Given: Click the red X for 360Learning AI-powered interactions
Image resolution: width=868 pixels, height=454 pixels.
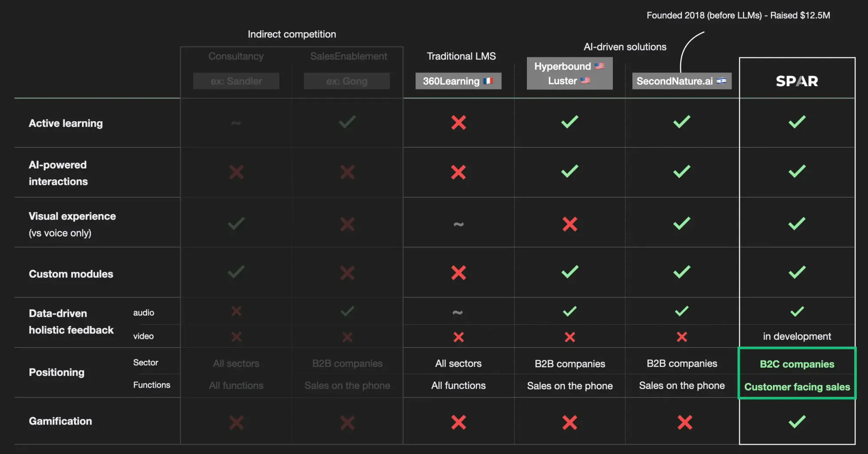Looking at the screenshot, I should click(x=459, y=172).
